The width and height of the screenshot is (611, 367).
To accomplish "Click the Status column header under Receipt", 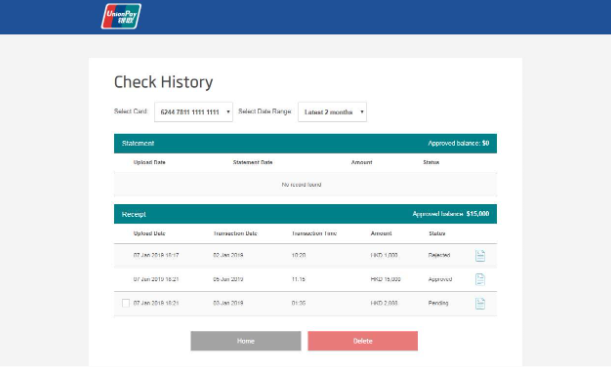I will click(437, 234).
